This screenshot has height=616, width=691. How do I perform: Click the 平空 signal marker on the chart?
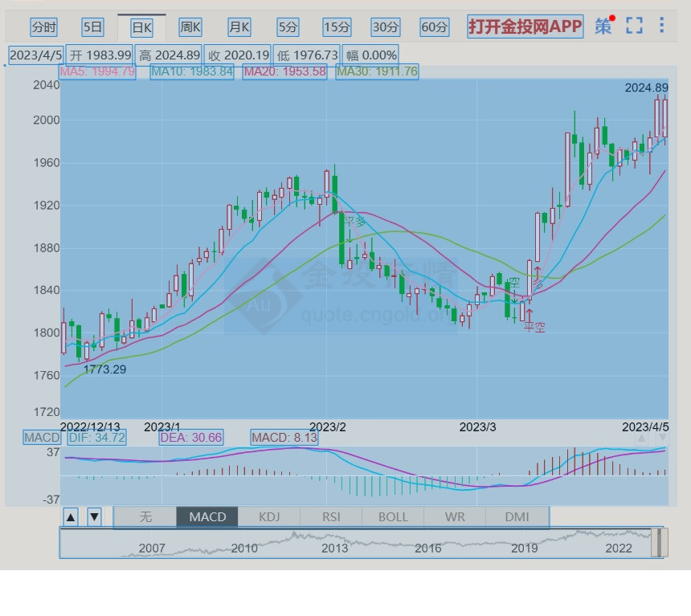(534, 327)
